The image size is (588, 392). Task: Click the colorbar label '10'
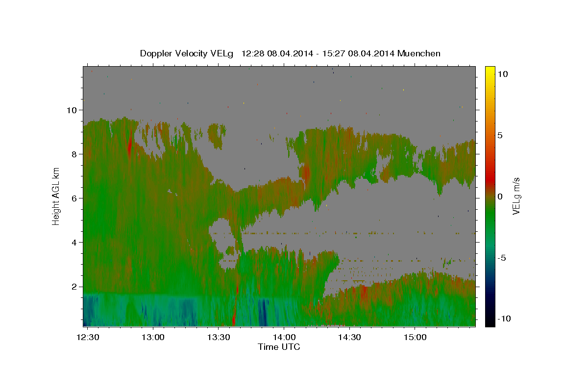point(502,73)
